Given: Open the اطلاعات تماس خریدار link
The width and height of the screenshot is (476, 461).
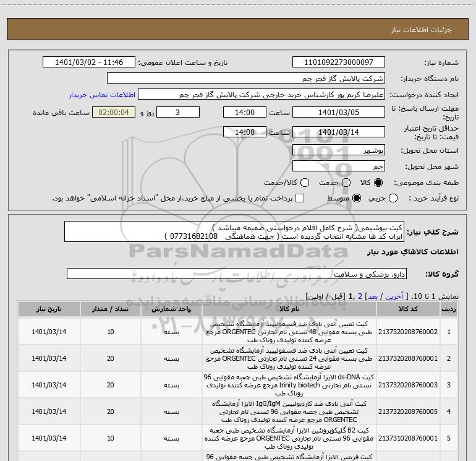Looking at the screenshot, I should click(x=102, y=95).
